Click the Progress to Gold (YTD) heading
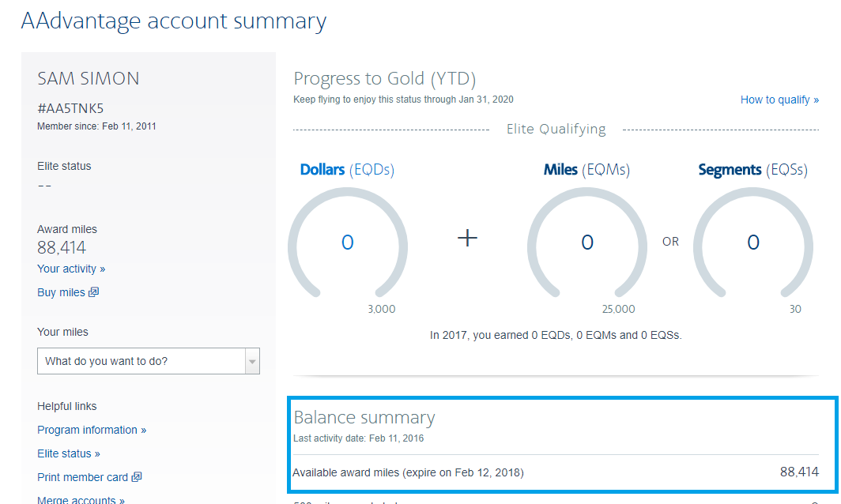 pyautogui.click(x=385, y=79)
